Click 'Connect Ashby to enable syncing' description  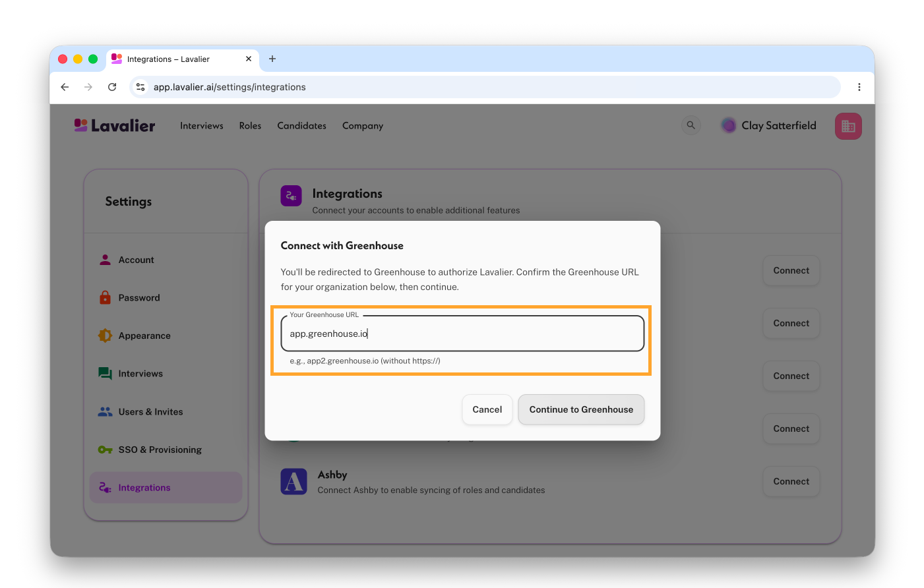(431, 490)
